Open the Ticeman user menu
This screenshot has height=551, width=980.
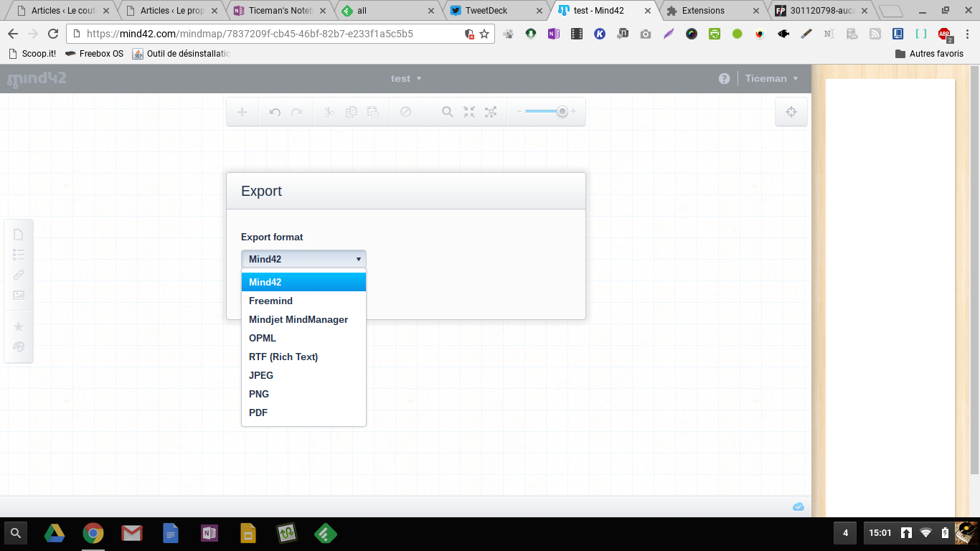point(772,79)
